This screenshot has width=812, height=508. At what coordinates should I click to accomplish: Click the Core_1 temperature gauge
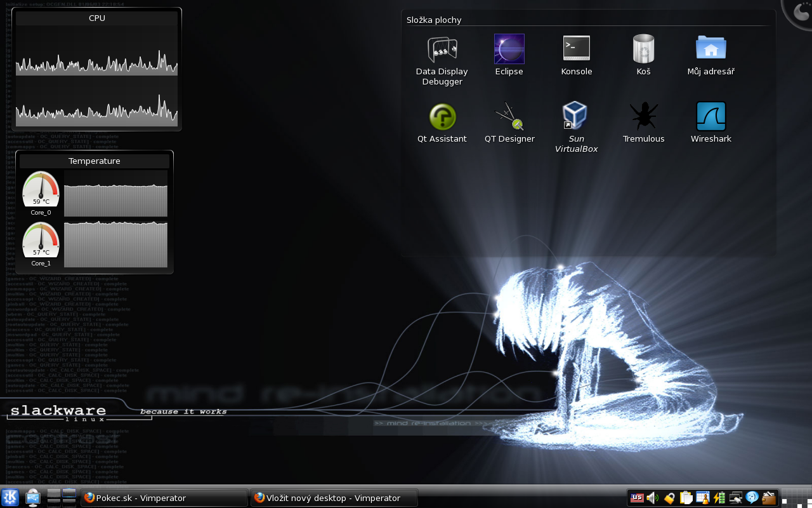tap(41, 239)
